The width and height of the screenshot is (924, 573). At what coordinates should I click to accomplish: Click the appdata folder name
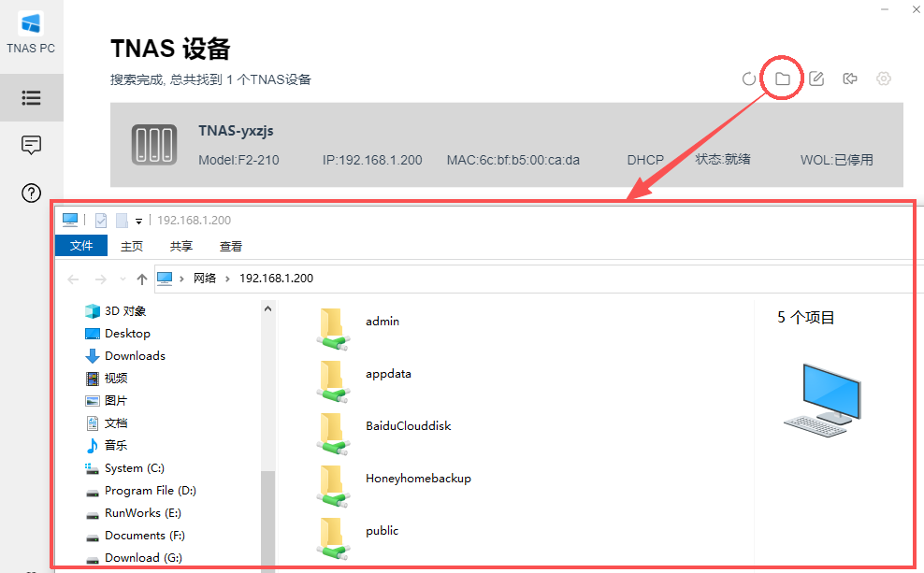(388, 374)
